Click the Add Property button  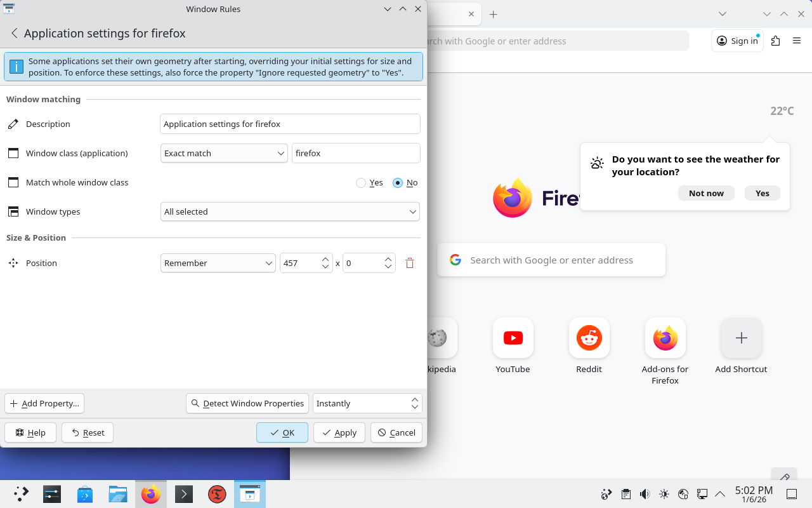[x=44, y=403]
